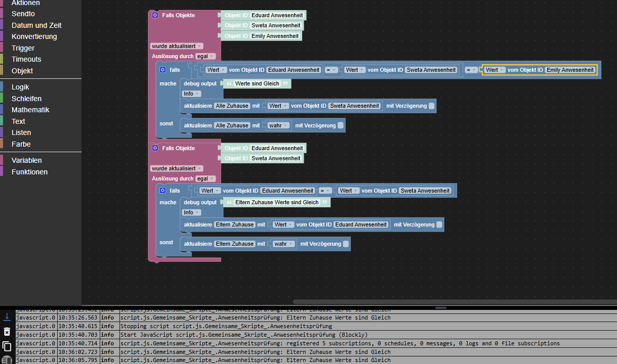Click timestamp 10:36:02.723 in log
Image resolution: width=617 pixels, height=364 pixels.
pyautogui.click(x=77, y=352)
